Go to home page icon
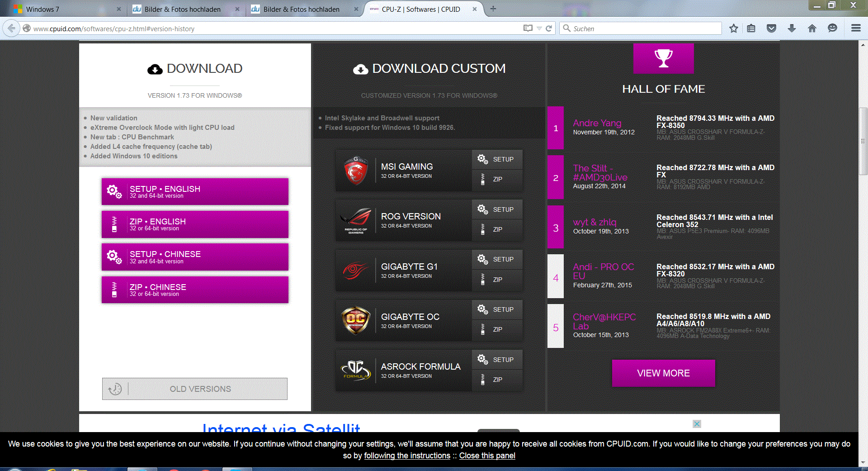 pyautogui.click(x=812, y=29)
